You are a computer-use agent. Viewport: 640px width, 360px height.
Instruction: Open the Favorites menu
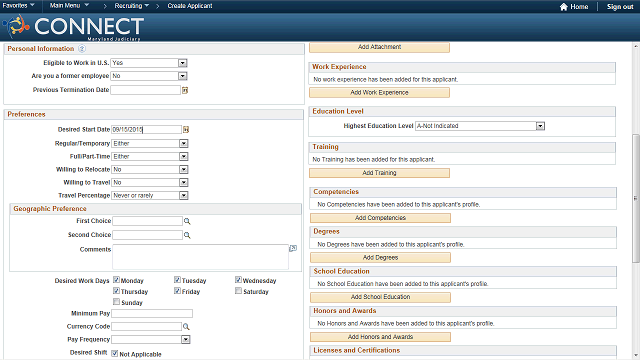pos(18,5)
